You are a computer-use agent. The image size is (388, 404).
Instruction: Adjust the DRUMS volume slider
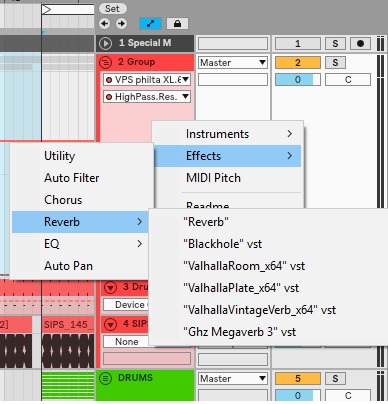coord(298,396)
